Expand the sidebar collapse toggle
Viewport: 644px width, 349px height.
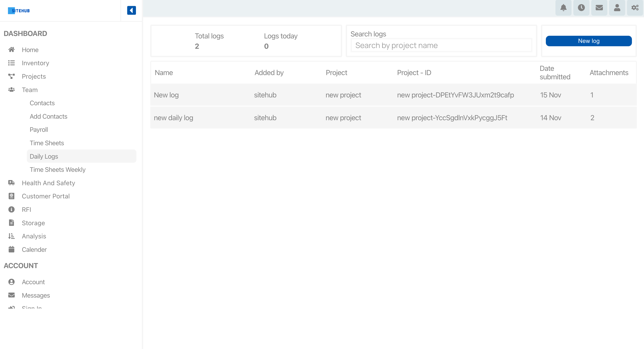coord(131,11)
